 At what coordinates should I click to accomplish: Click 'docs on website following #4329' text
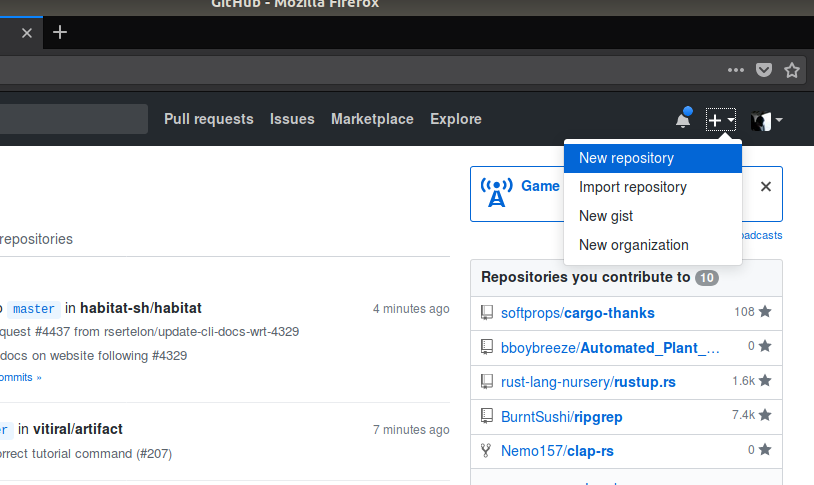coord(93,356)
